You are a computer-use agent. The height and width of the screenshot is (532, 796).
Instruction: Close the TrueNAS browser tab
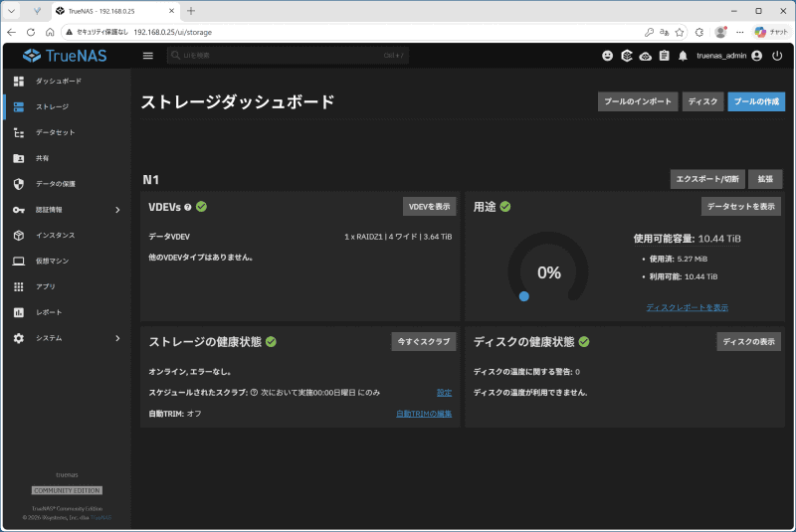(171, 11)
